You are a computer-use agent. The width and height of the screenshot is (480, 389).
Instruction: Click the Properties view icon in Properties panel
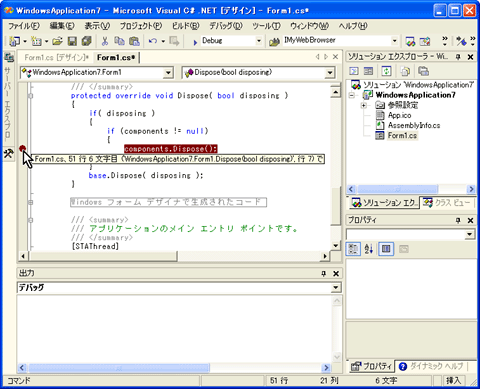click(x=386, y=249)
